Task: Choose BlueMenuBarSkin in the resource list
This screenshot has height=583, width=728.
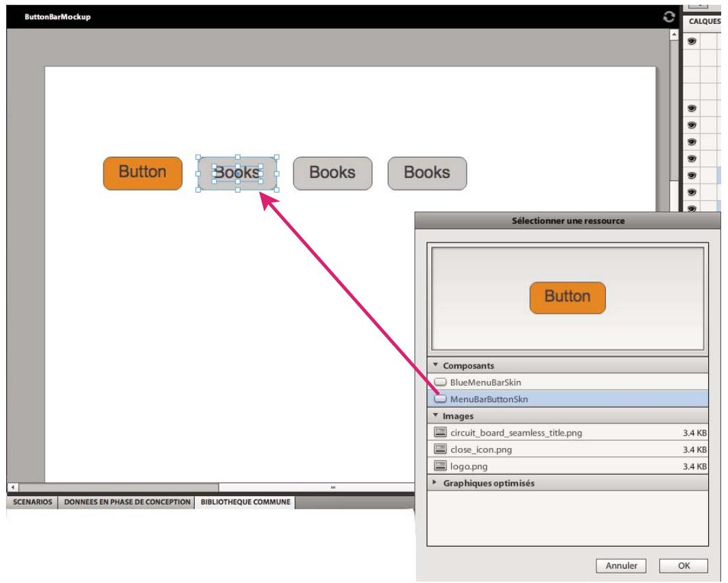Action: pyautogui.click(x=568, y=382)
